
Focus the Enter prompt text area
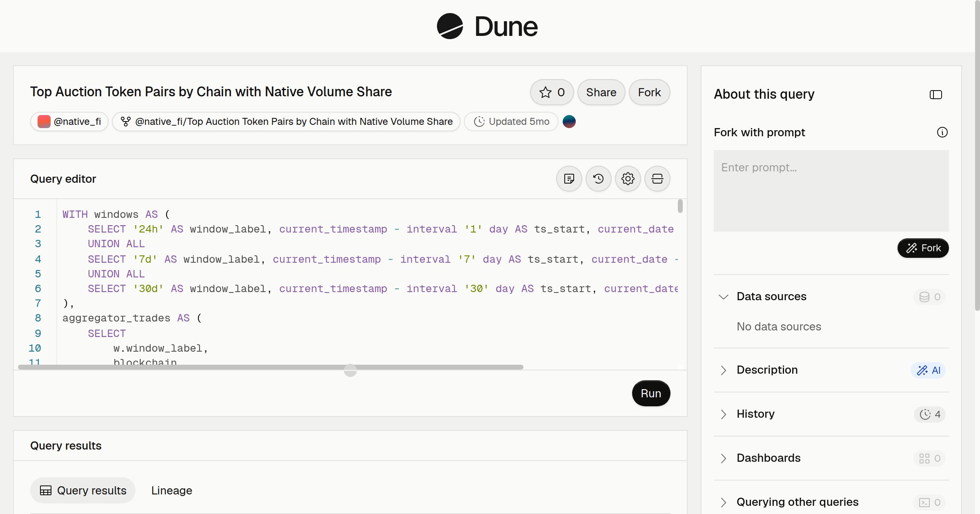pos(831,191)
